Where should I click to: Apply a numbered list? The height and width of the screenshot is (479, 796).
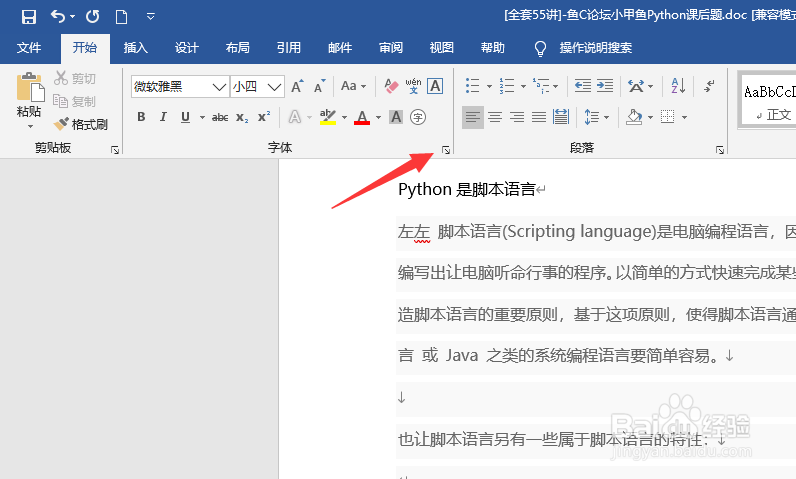coord(507,86)
